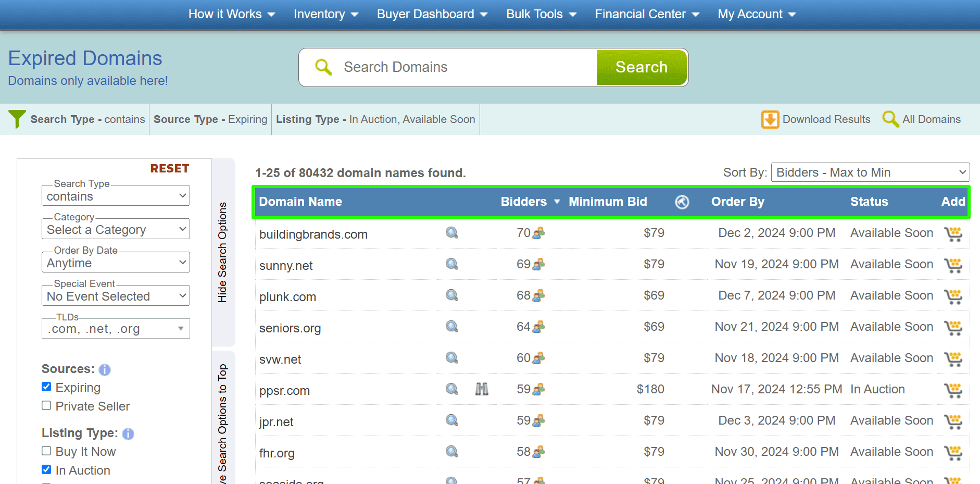980x484 pixels.
Task: Open preview magnifier for buildingbrands.com
Action: (x=451, y=233)
